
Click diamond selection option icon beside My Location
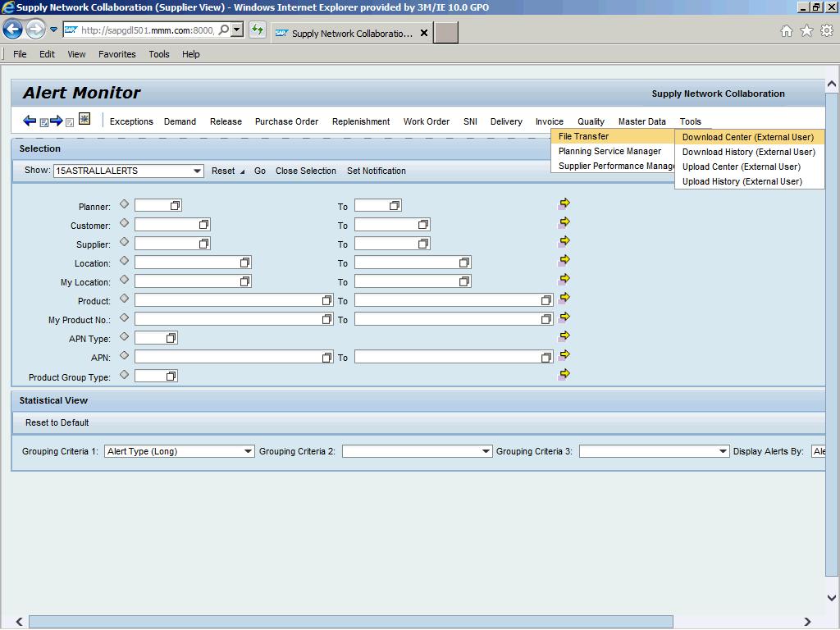pyautogui.click(x=125, y=280)
